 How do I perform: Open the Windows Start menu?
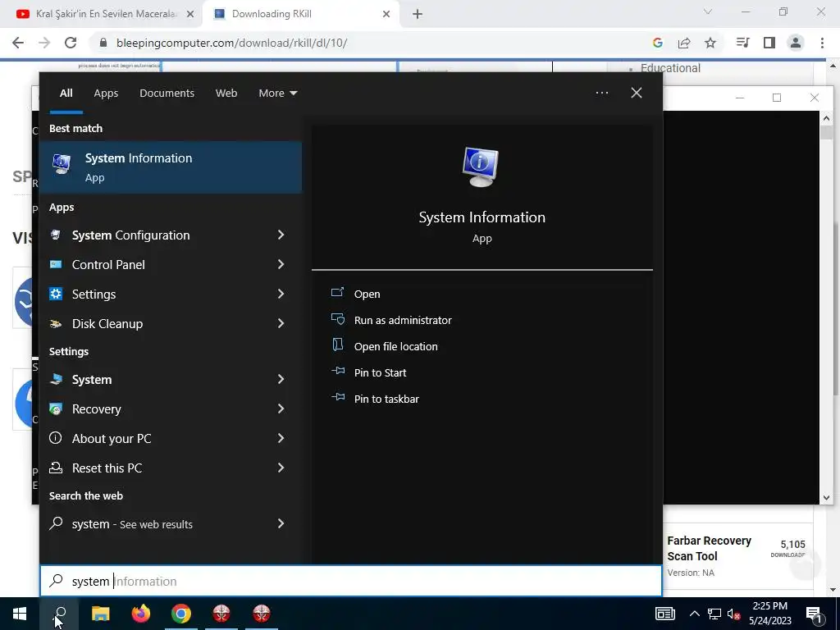pyautogui.click(x=20, y=614)
